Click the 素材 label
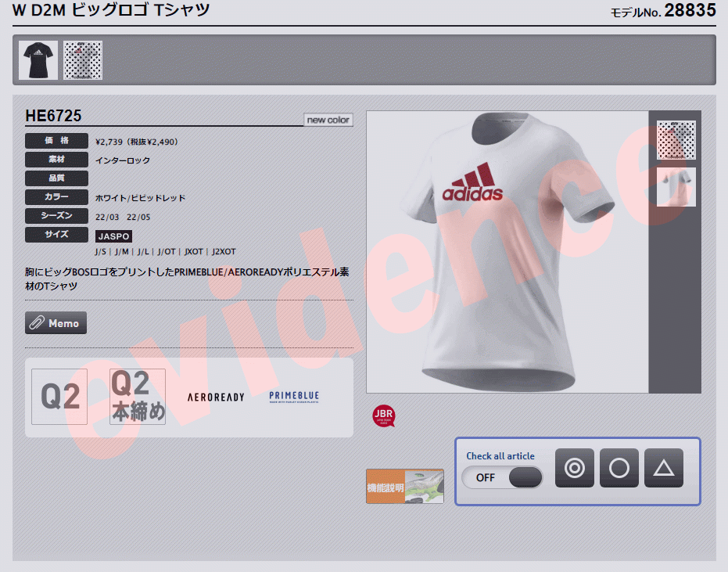The image size is (728, 572). click(x=56, y=160)
